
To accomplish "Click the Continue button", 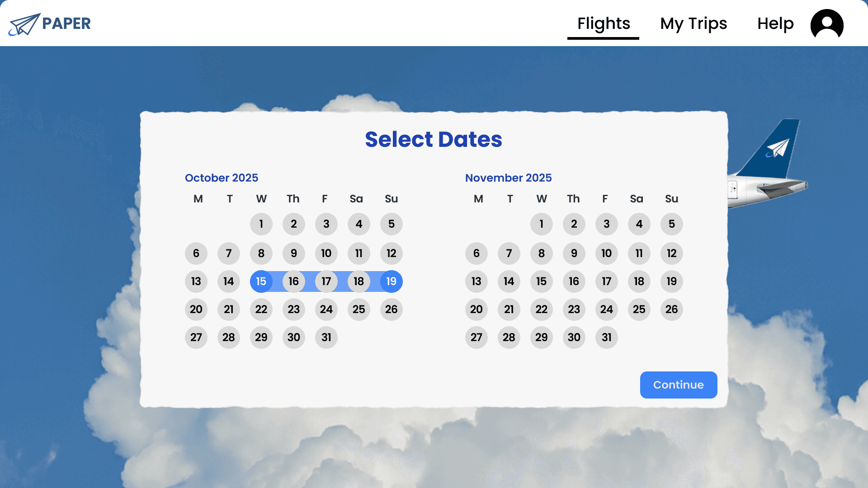I will 679,385.
